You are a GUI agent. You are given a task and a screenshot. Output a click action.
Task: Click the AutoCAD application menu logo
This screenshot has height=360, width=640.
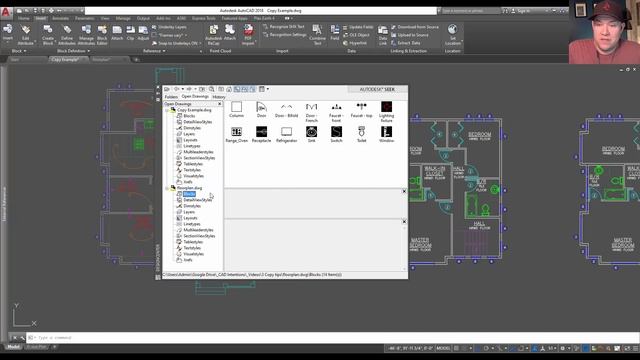tap(6, 12)
